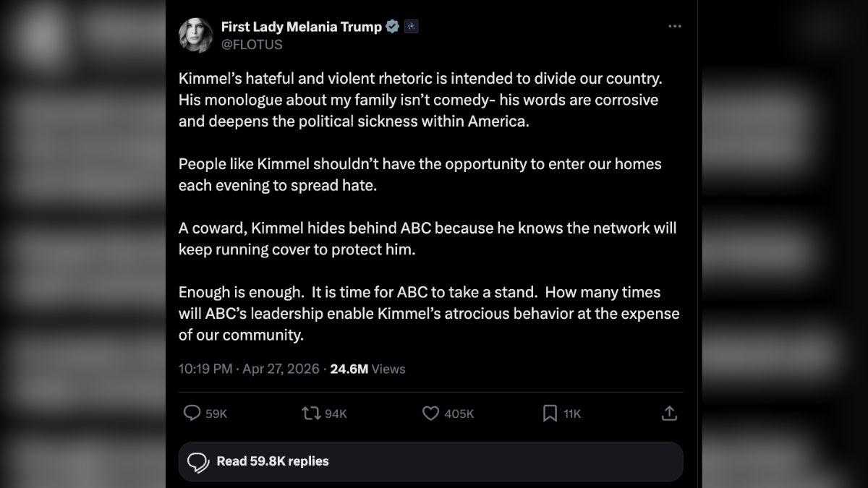Expand the tweet options via the ellipsis
Image resolution: width=868 pixels, height=488 pixels.
675,26
